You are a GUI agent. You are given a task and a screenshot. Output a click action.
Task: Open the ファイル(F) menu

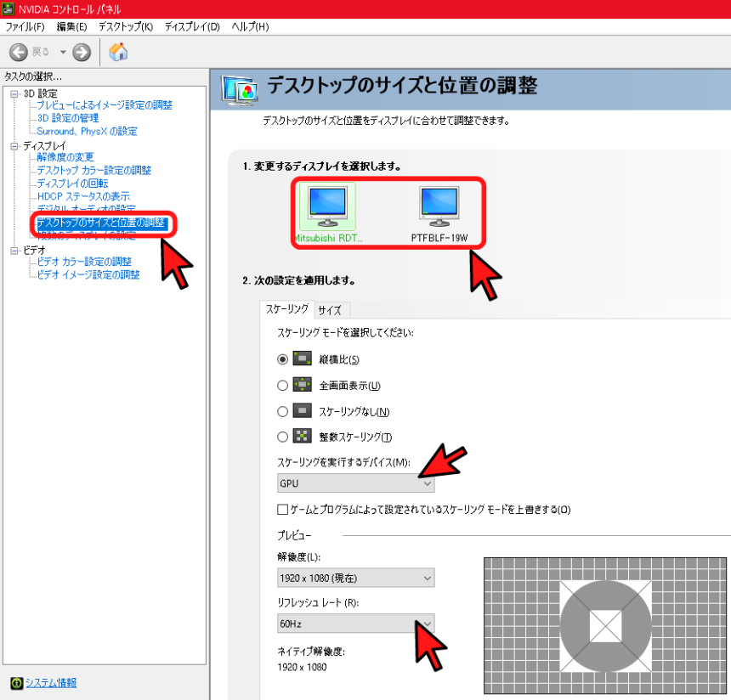[x=25, y=26]
